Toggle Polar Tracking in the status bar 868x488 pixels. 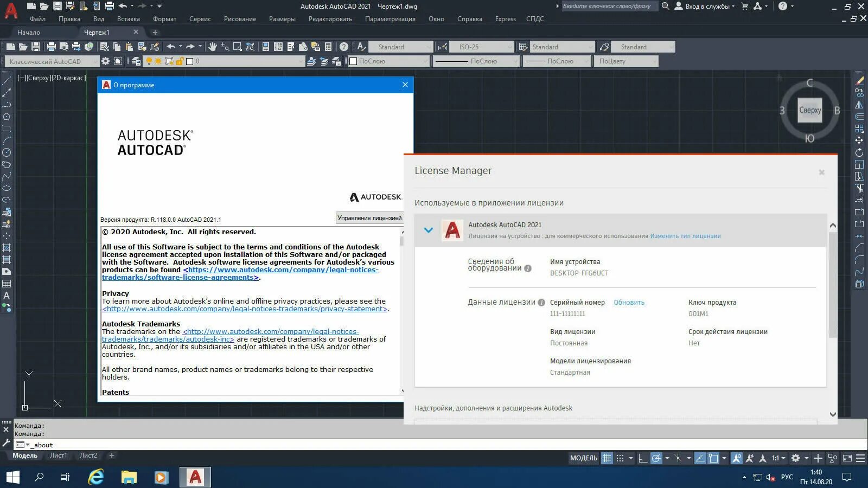[x=656, y=458]
